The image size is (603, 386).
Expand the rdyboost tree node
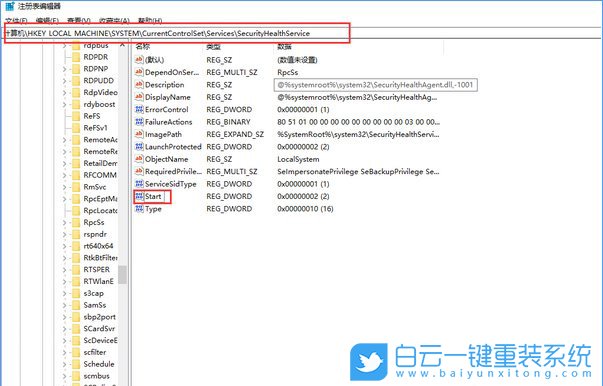click(x=65, y=105)
